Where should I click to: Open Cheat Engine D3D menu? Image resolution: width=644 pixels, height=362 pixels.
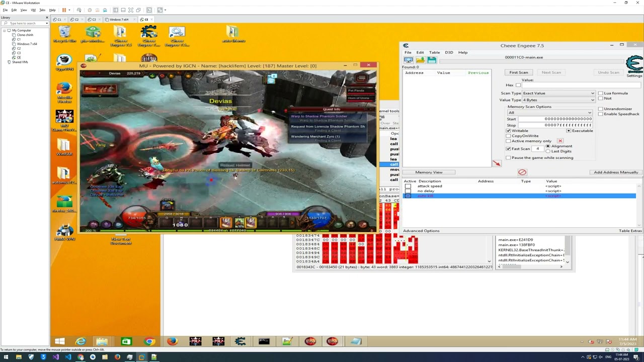[x=449, y=52]
